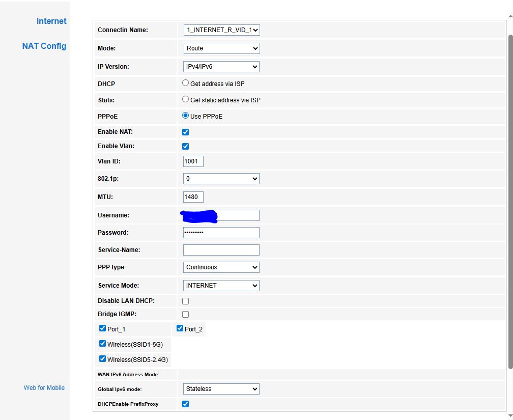Image resolution: width=513 pixels, height=420 pixels.
Task: Open the Mode dropdown set to Route
Action: tap(221, 48)
